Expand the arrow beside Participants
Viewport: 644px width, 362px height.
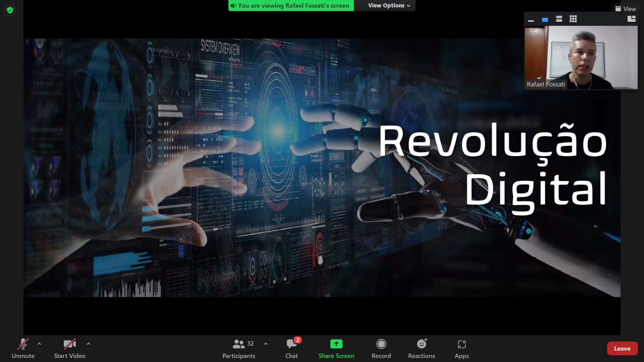point(265,344)
